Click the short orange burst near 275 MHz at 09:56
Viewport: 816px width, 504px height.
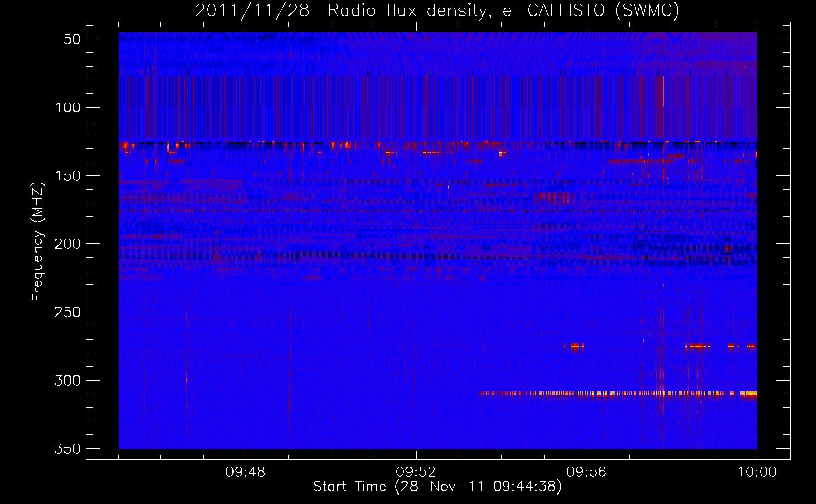pyautogui.click(x=573, y=346)
